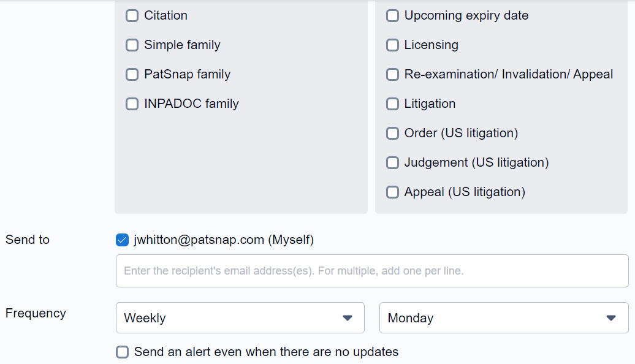The image size is (635, 364).
Task: Check Re-examination/ Invalidation/ Appeal option
Action: [x=392, y=75]
